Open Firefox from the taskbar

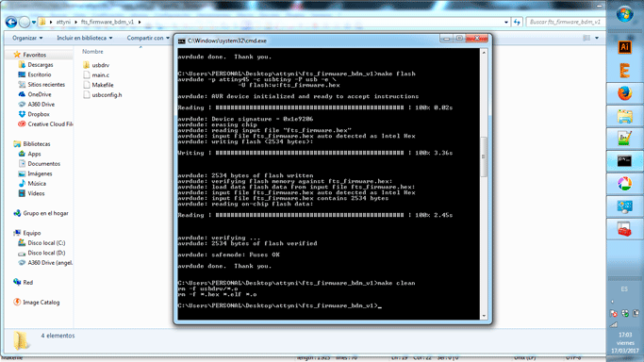[x=625, y=93]
